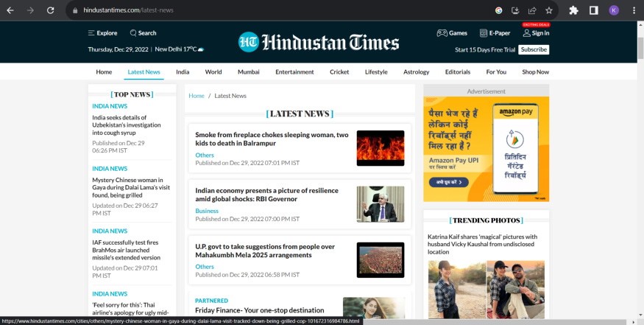Open Games with controller icon
The image size is (644, 325).
coord(452,33)
